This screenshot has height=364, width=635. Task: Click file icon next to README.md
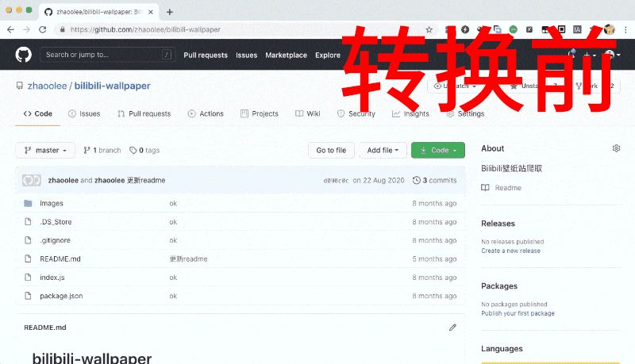point(28,259)
